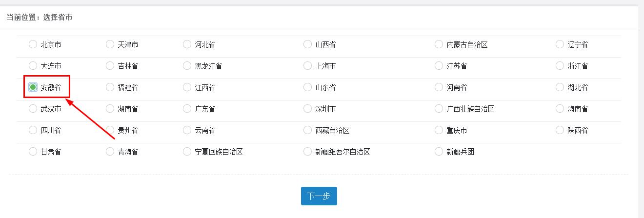Screen dimensions: 644x218
Task: Pick 广西壮族自治区 radio button
Action: coord(439,109)
